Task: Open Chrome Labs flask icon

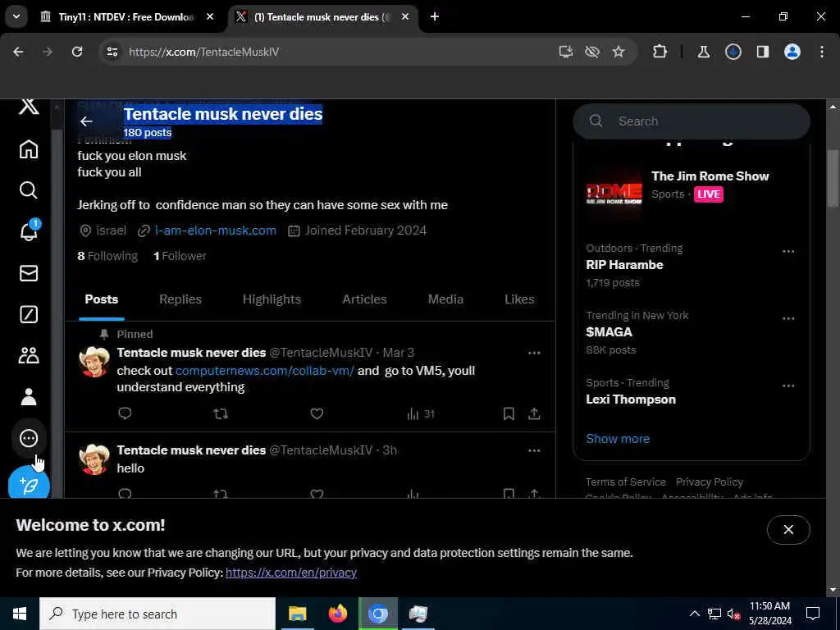Action: [x=703, y=52]
